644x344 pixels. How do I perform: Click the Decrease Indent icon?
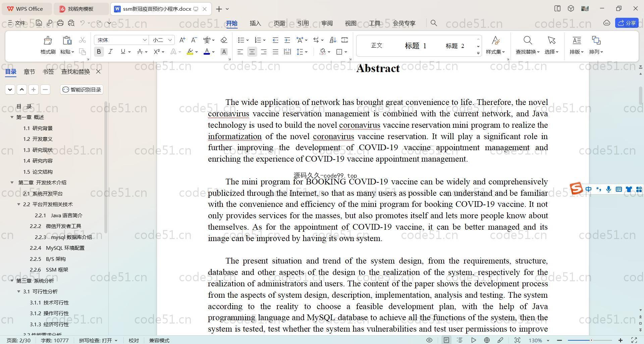pyautogui.click(x=275, y=40)
